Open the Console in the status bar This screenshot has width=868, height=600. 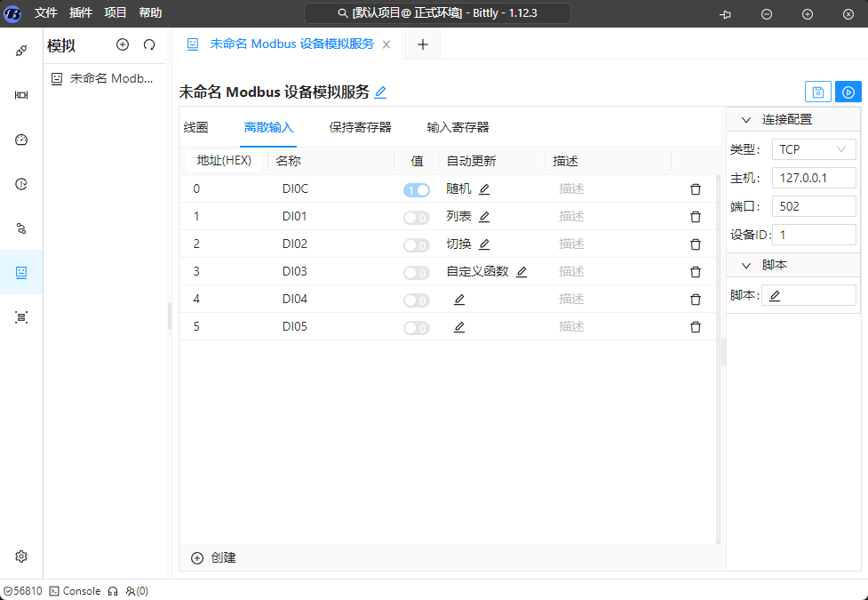click(75, 591)
